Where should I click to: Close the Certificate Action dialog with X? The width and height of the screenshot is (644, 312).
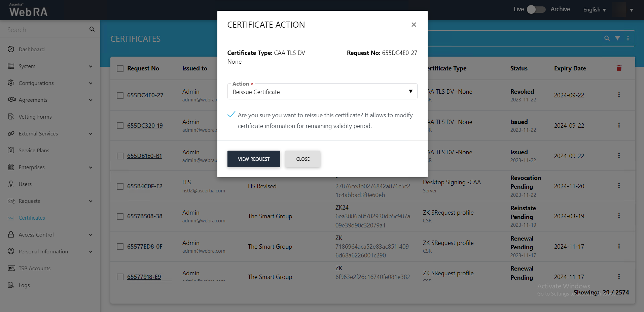point(414,25)
